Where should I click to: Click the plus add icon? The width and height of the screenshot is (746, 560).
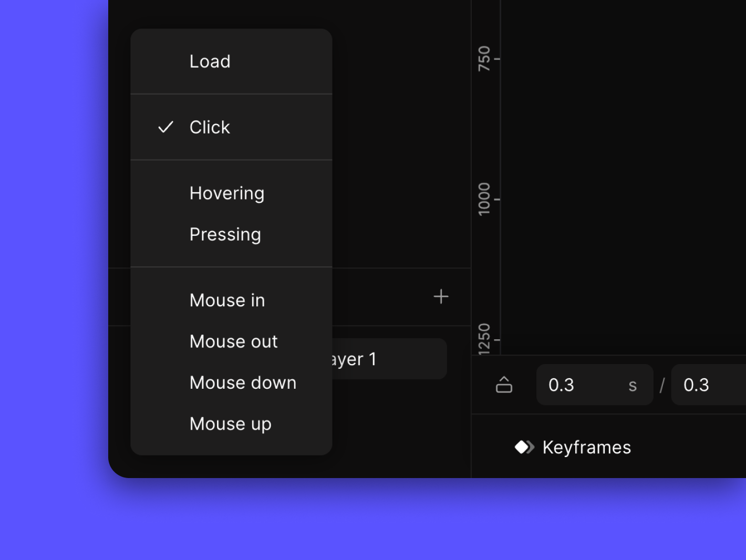click(x=441, y=297)
